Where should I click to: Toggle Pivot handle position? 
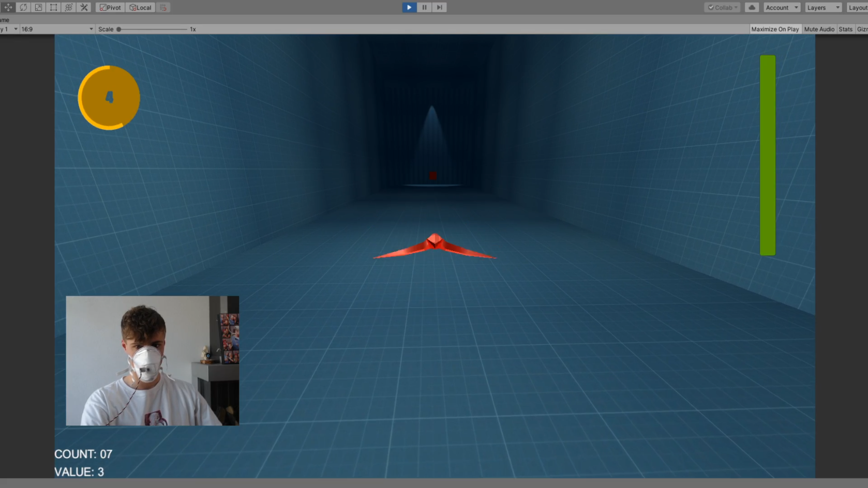tap(110, 7)
